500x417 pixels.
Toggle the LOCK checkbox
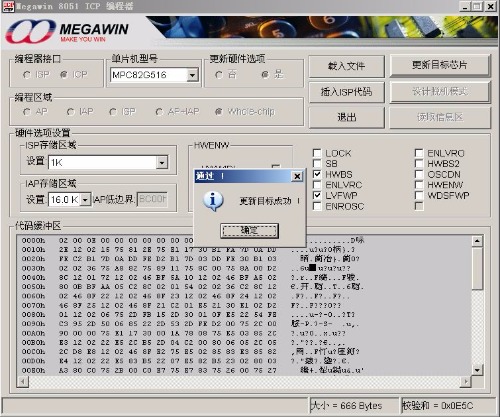tap(317, 153)
